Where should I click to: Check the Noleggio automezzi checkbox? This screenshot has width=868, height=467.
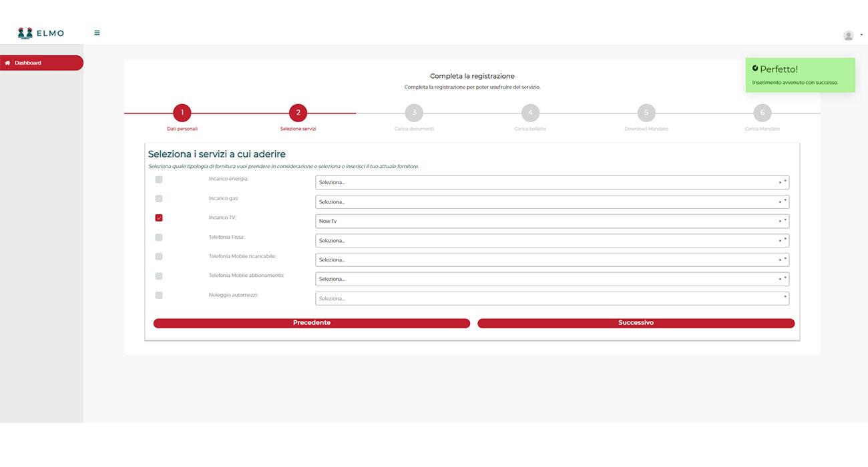click(x=159, y=296)
